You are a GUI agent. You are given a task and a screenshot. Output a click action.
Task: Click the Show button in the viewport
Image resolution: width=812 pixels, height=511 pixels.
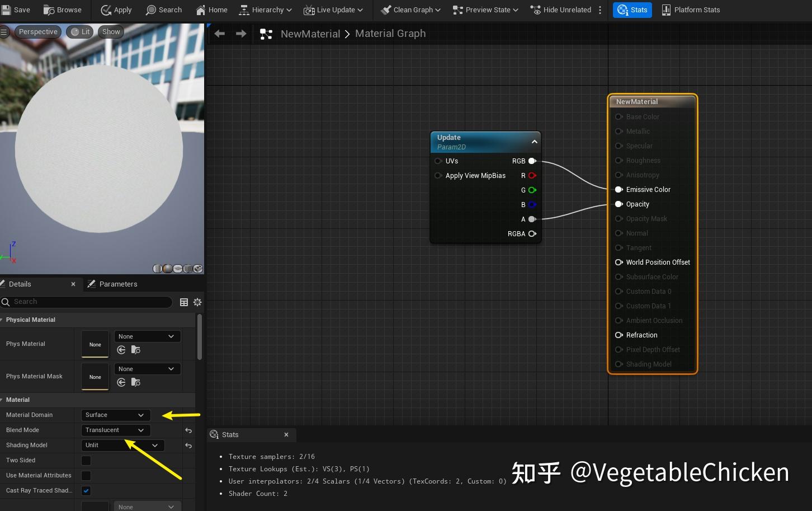click(110, 31)
